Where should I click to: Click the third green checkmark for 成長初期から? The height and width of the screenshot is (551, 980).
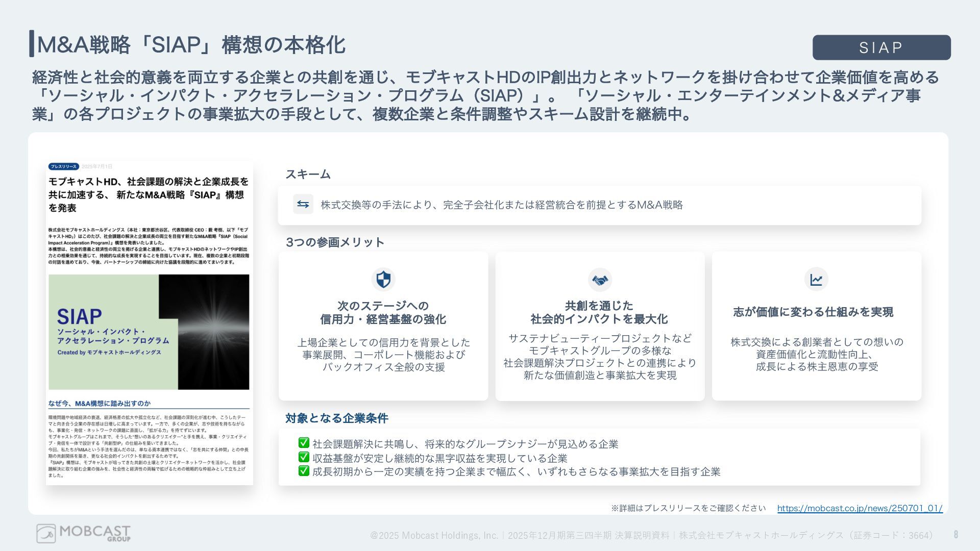point(304,471)
